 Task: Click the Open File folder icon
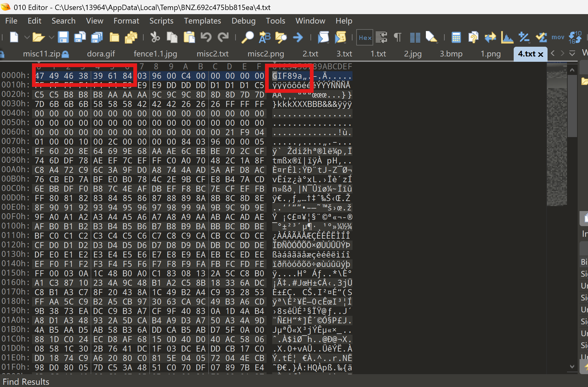point(39,37)
